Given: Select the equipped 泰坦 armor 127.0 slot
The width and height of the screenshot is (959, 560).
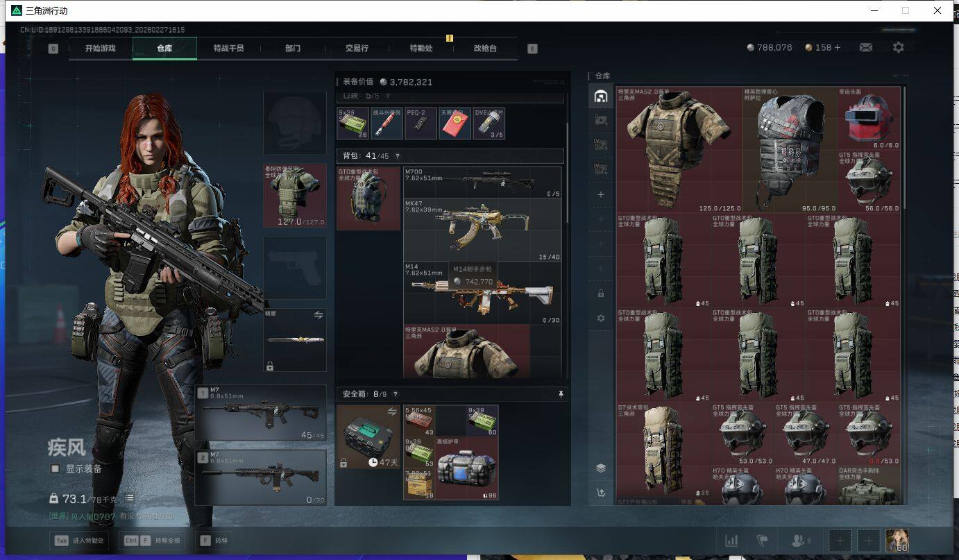Looking at the screenshot, I should [295, 196].
